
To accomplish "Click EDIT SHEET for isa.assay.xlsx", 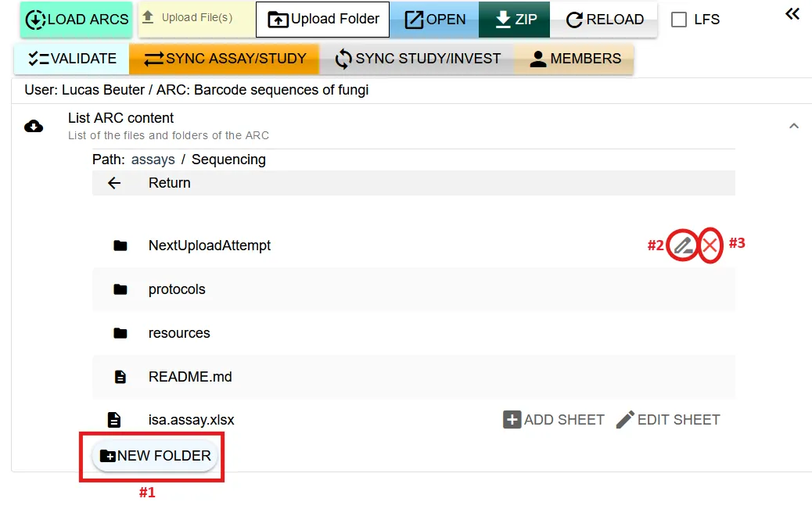I will 667,420.
